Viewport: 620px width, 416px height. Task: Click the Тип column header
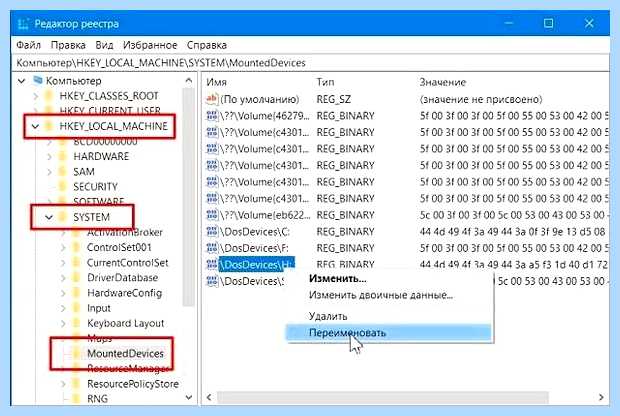tap(325, 82)
